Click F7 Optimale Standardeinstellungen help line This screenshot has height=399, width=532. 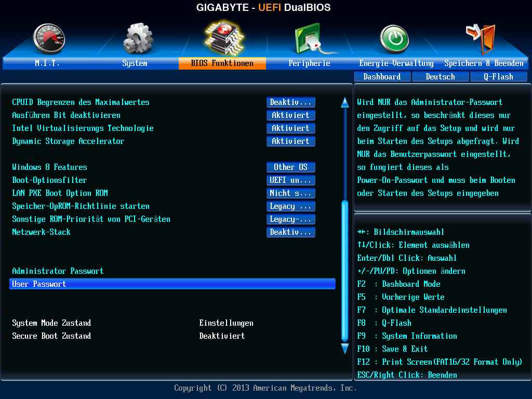(x=432, y=310)
